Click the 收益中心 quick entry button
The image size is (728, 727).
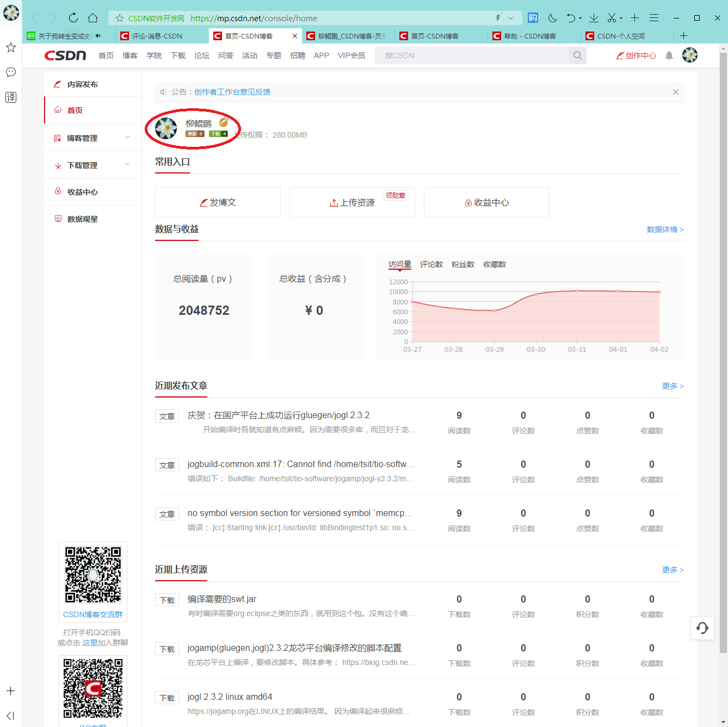point(486,202)
